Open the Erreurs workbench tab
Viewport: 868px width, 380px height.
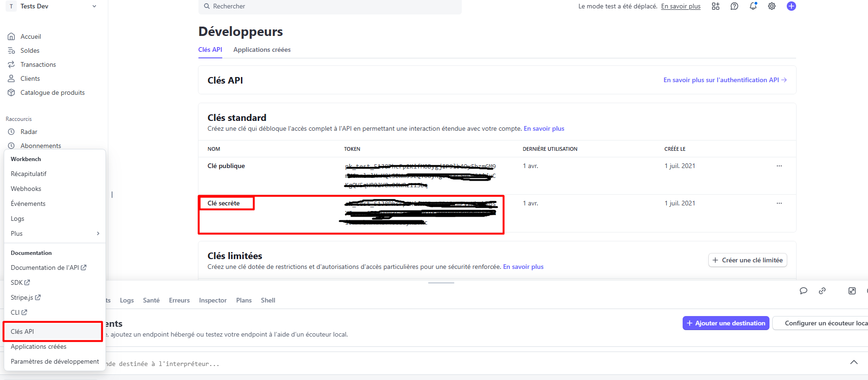(179, 300)
